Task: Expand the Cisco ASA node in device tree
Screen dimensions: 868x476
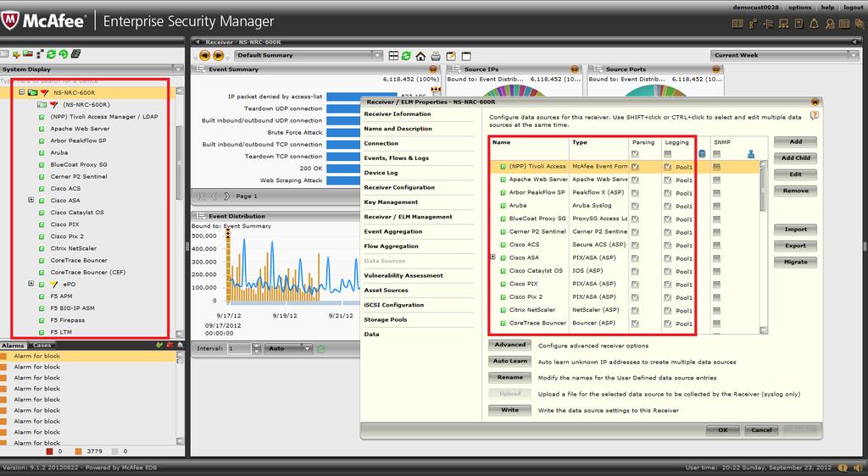Action: click(31, 200)
